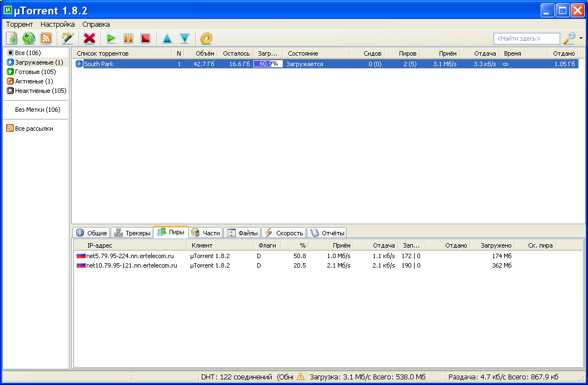Switch to the Пиры tab
The height and width of the screenshot is (385, 588).
point(171,232)
